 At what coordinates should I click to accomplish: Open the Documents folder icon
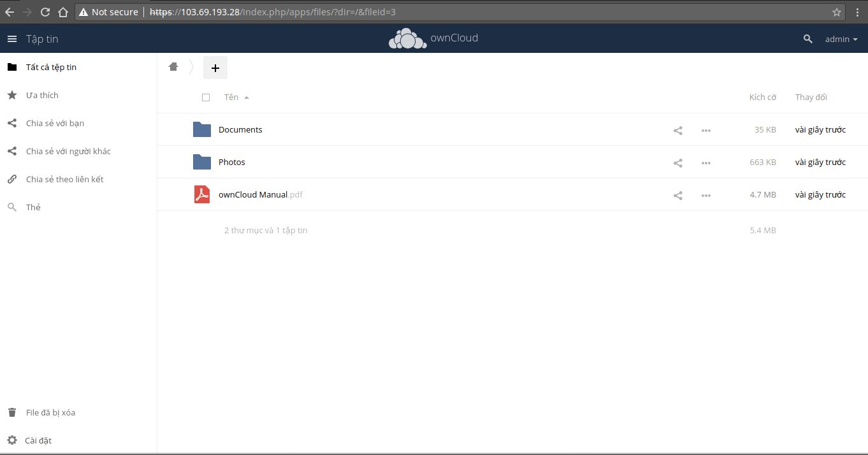point(202,129)
